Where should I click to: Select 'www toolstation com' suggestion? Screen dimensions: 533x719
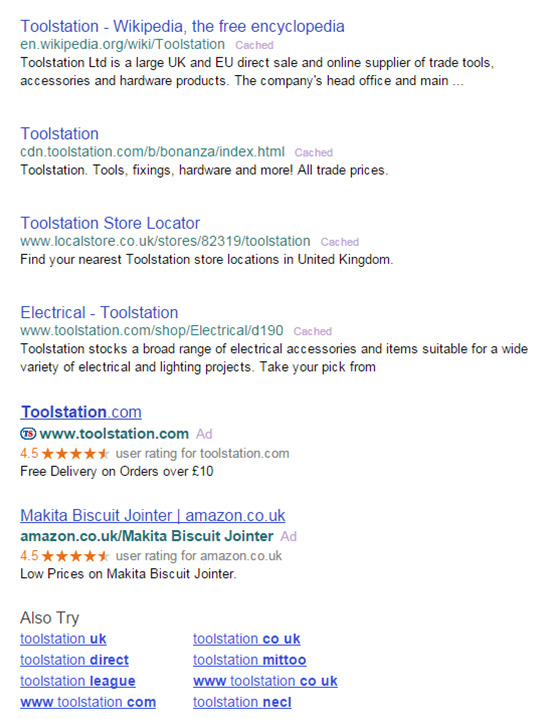click(x=88, y=702)
